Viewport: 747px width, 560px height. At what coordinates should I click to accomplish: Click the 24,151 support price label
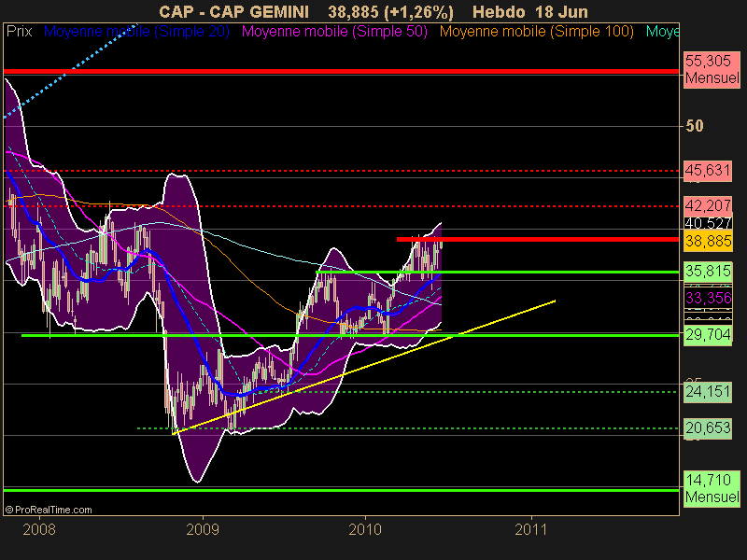tap(708, 392)
